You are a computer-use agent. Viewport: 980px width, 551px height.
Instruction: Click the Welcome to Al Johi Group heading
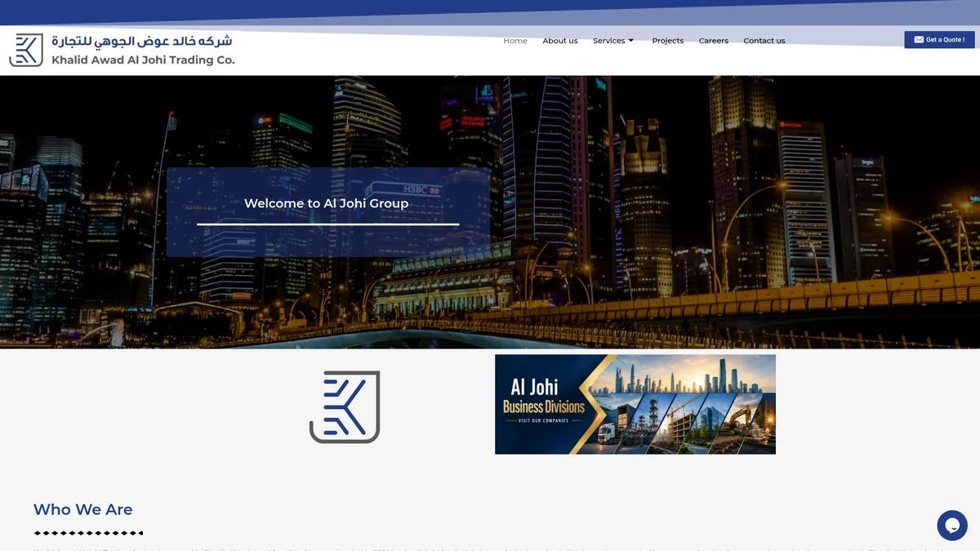pyautogui.click(x=327, y=203)
